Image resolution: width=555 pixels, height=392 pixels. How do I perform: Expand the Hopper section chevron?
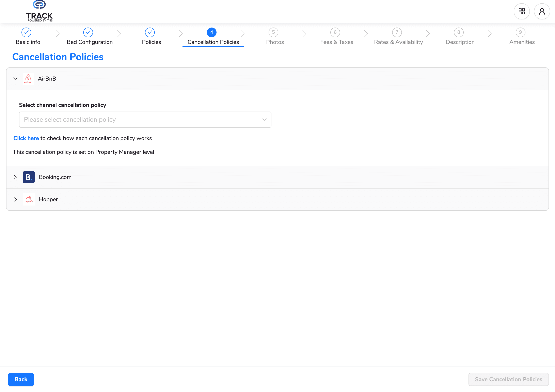point(15,199)
